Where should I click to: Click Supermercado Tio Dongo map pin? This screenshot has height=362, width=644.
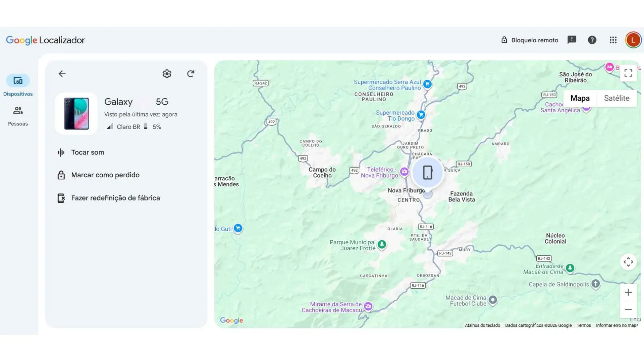click(x=421, y=115)
